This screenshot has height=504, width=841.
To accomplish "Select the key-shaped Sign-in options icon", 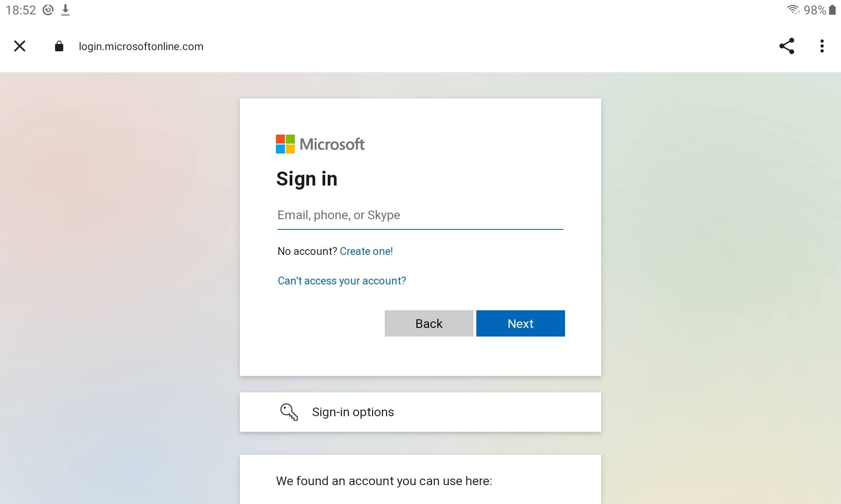I will [289, 412].
